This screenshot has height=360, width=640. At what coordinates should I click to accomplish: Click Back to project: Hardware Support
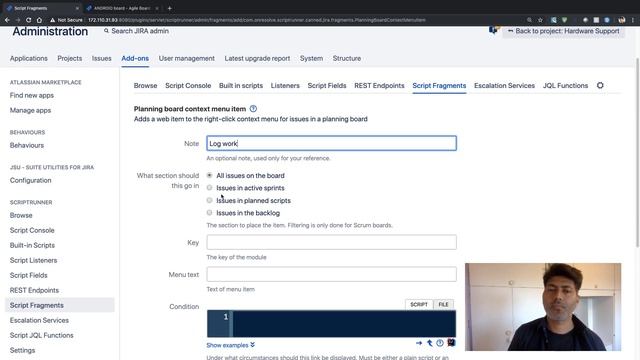[563, 31]
